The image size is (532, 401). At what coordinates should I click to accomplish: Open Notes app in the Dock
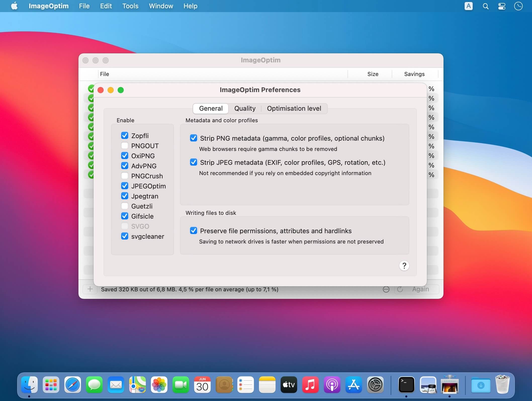(x=267, y=384)
